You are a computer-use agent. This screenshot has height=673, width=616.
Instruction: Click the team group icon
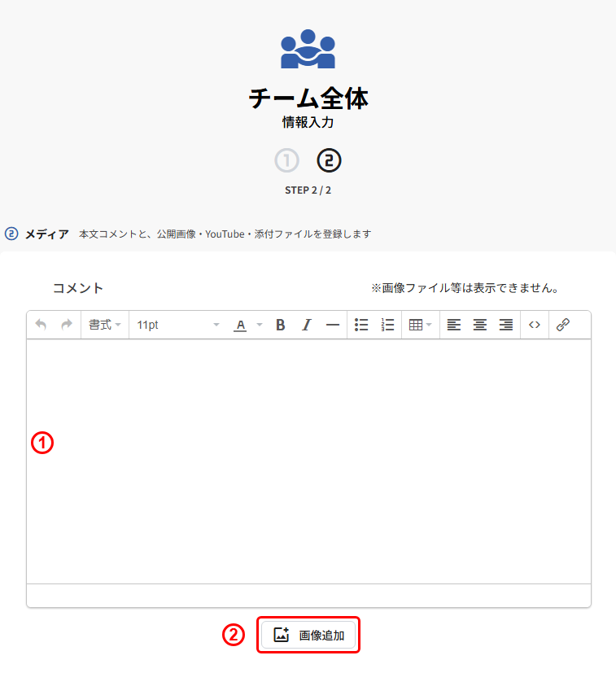[x=308, y=49]
